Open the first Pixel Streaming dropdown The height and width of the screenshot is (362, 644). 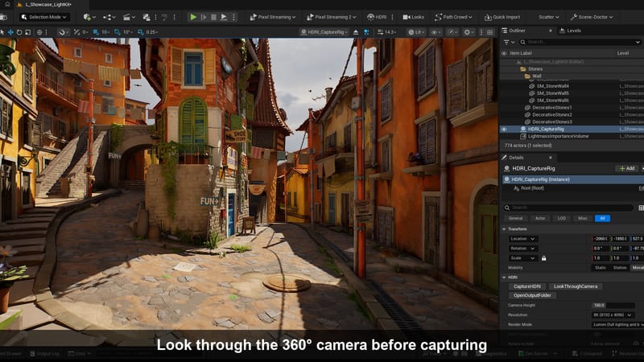pos(273,17)
